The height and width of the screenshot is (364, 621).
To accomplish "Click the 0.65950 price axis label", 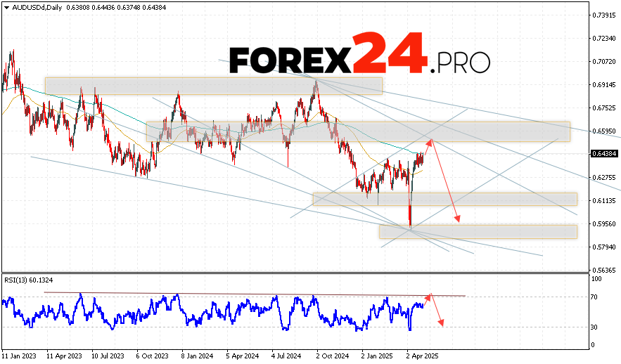I will pos(604,131).
